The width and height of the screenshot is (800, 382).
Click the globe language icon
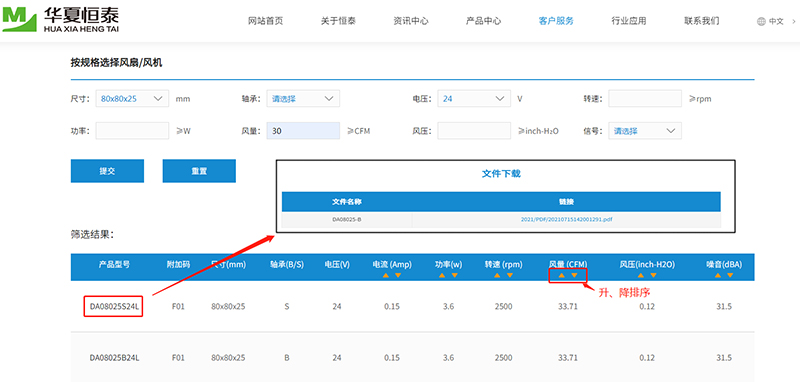(x=761, y=21)
